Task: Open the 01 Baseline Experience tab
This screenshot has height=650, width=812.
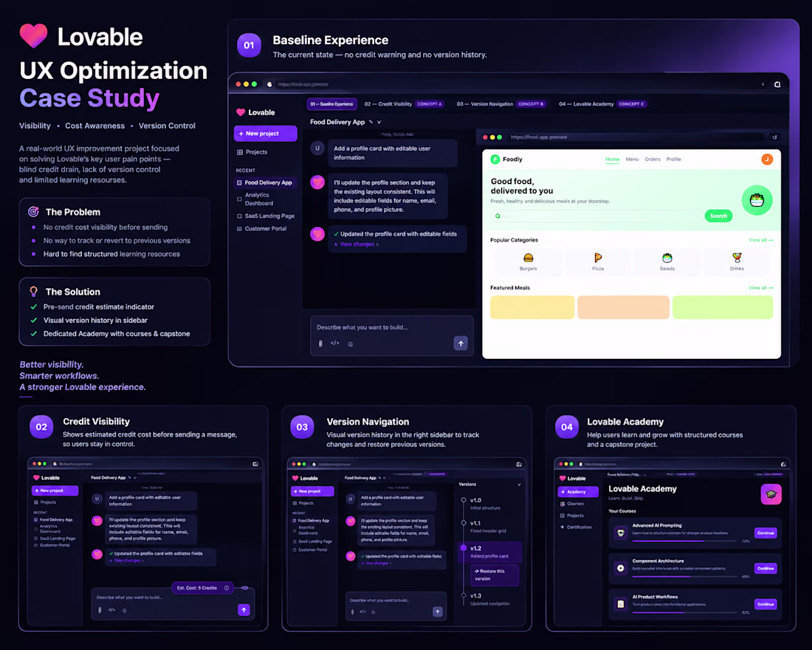Action: pos(331,104)
